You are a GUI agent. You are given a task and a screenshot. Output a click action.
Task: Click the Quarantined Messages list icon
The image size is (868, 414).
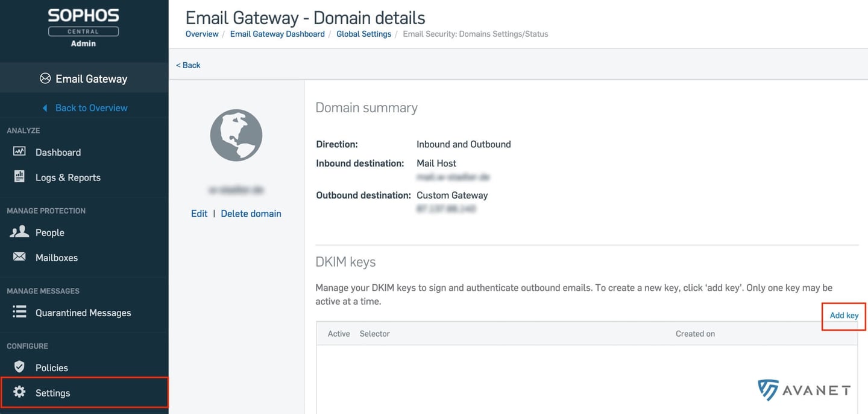pyautogui.click(x=19, y=312)
